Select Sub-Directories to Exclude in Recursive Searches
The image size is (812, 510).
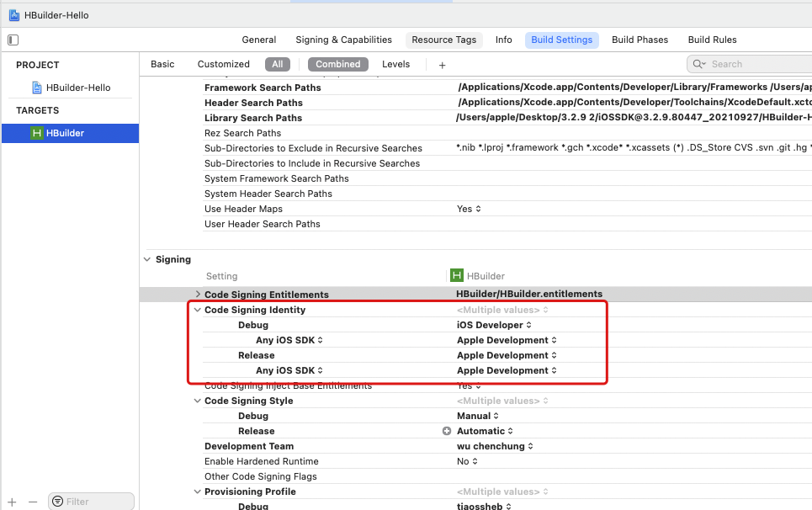[313, 148]
